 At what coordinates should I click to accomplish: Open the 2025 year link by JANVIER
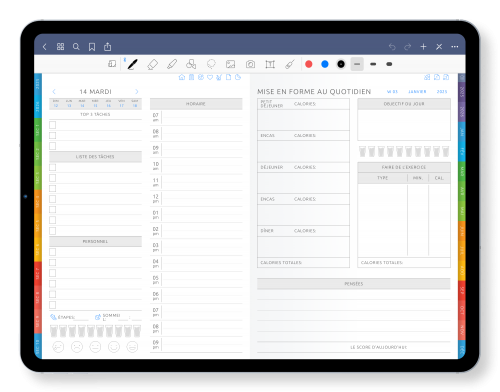coord(442,92)
